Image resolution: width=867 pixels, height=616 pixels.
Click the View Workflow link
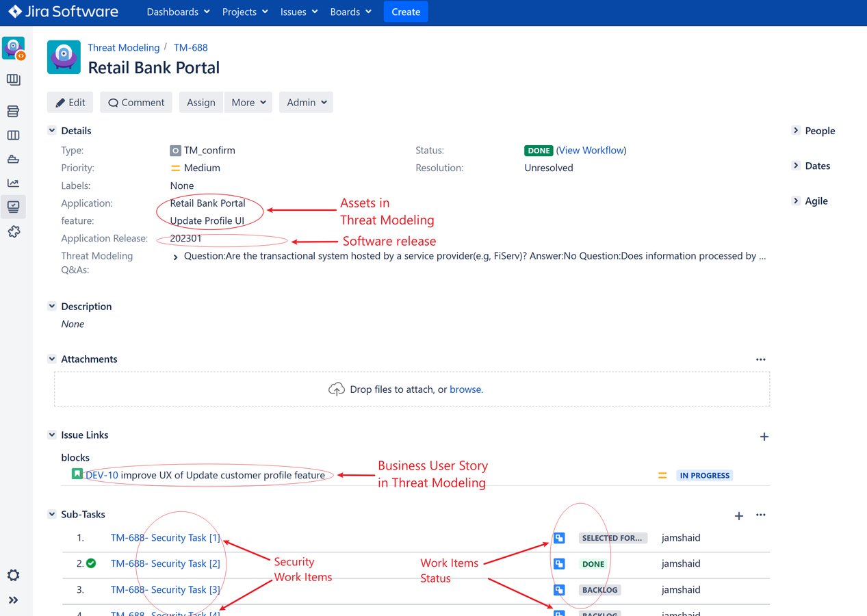[591, 150]
